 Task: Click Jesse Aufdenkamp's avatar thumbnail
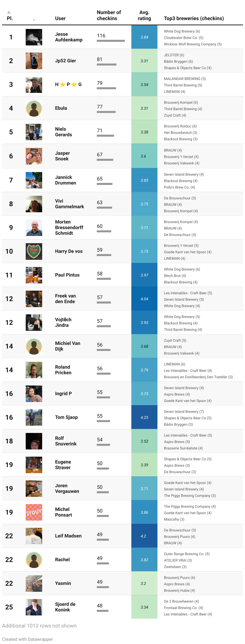pos(34,37)
